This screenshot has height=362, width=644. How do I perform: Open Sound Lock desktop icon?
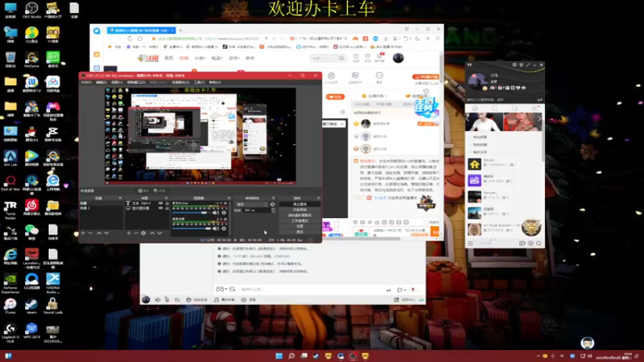52,306
